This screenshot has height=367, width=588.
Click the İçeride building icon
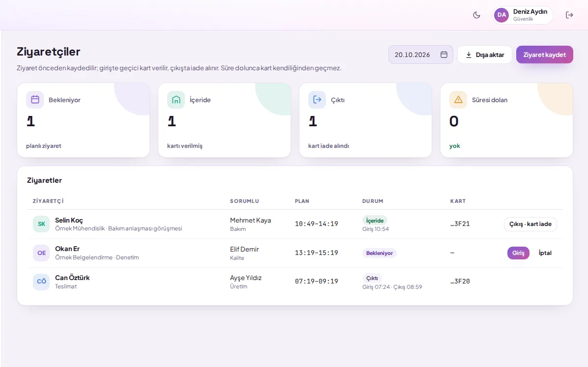click(176, 100)
